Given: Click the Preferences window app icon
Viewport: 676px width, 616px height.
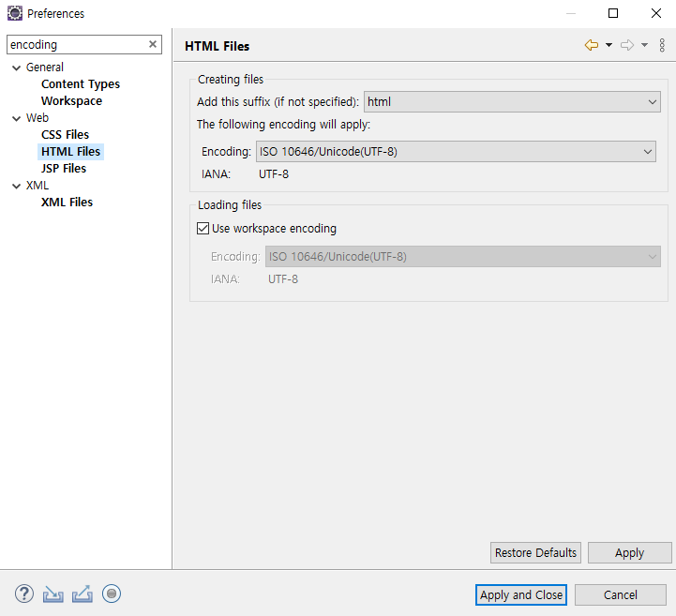Looking at the screenshot, I should tap(15, 13).
